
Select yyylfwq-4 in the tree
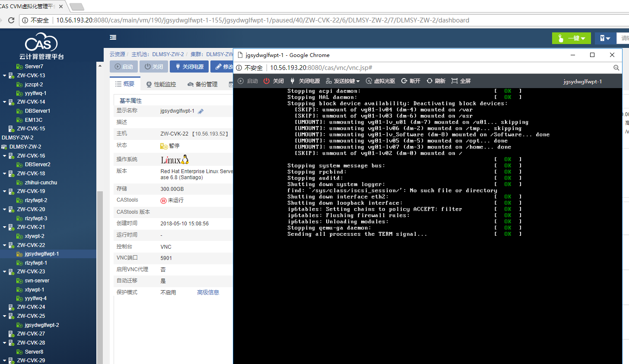point(36,298)
